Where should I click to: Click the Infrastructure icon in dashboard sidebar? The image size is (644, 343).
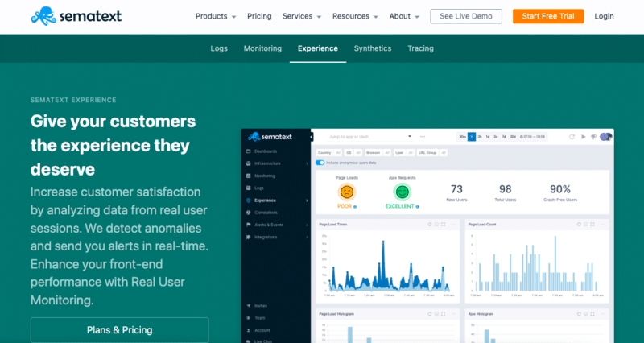248,163
